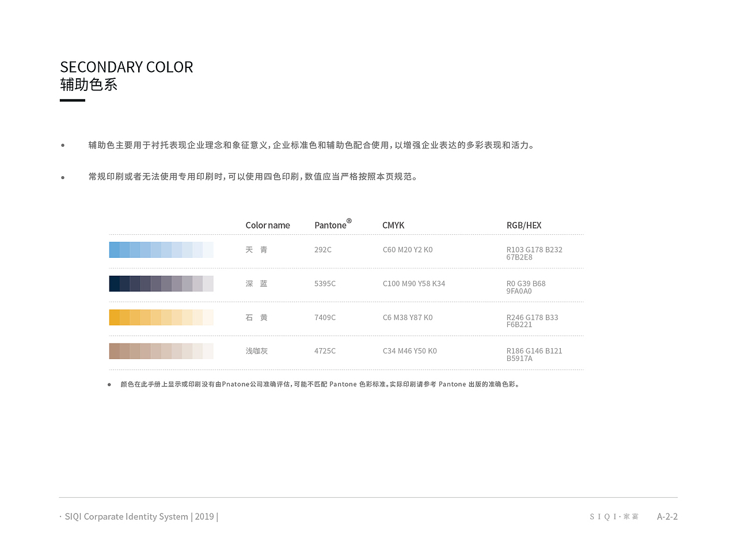Image resolution: width=737 pixels, height=560 pixels.
Task: Click Pantone value 5395C
Action: (325, 284)
